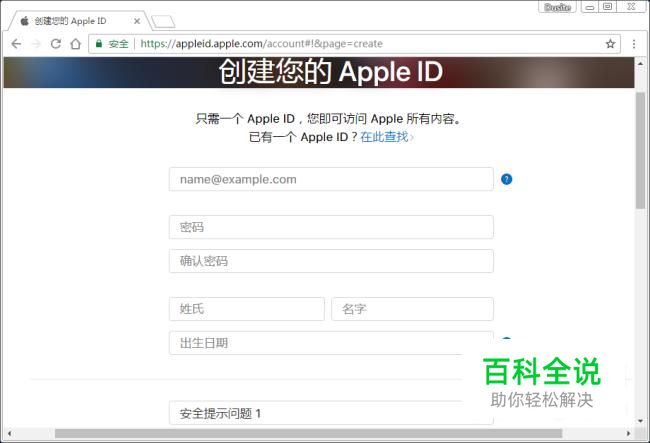Follow the 在此查找 link
Screen dimensions: 650x443
pyautogui.click(x=385, y=137)
